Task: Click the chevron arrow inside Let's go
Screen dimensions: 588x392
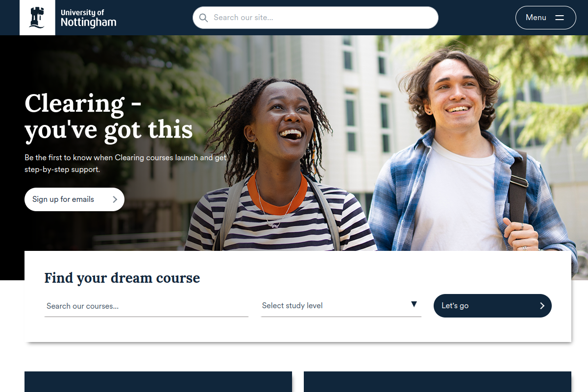Action: click(x=542, y=306)
